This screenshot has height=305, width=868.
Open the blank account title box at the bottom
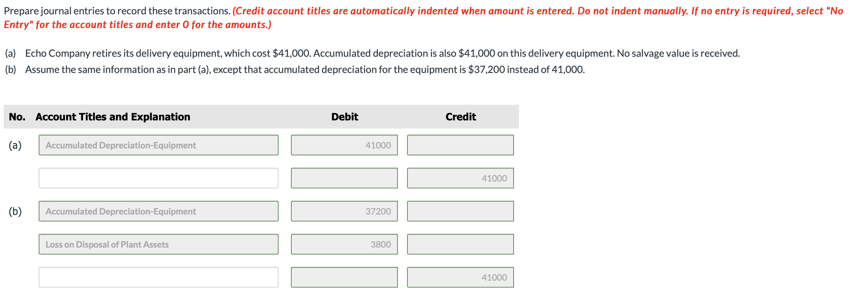[x=158, y=277]
